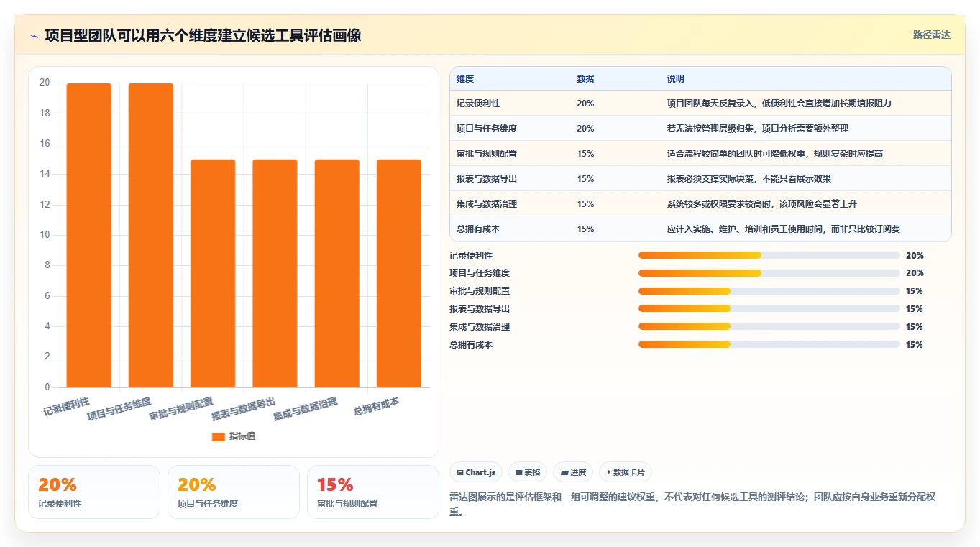Screen dimensions: 980x547
Task: Select the 数据卡片 chip
Action: coord(626,472)
